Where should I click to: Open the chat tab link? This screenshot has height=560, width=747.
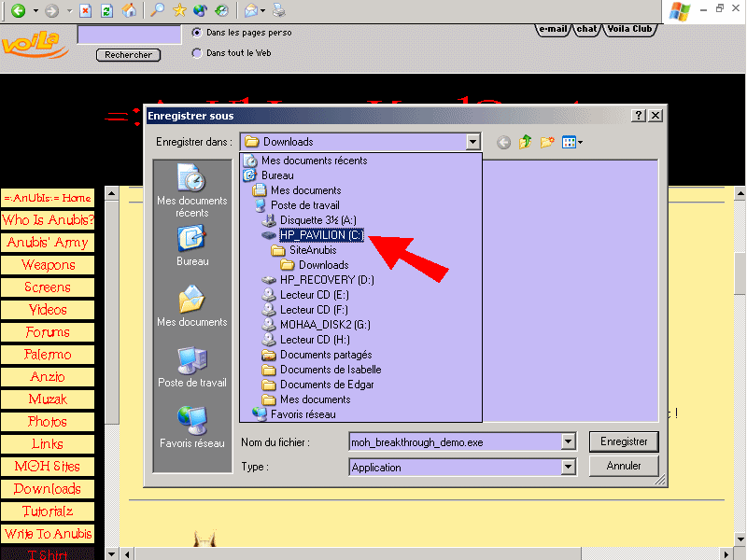587,29
